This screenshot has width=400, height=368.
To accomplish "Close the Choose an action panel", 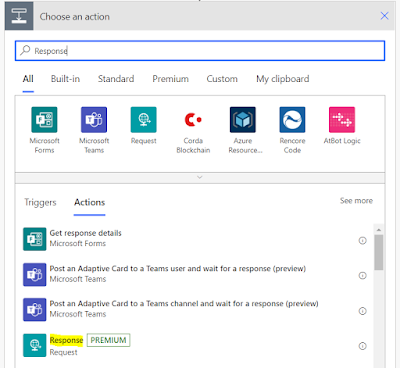I will click(384, 16).
